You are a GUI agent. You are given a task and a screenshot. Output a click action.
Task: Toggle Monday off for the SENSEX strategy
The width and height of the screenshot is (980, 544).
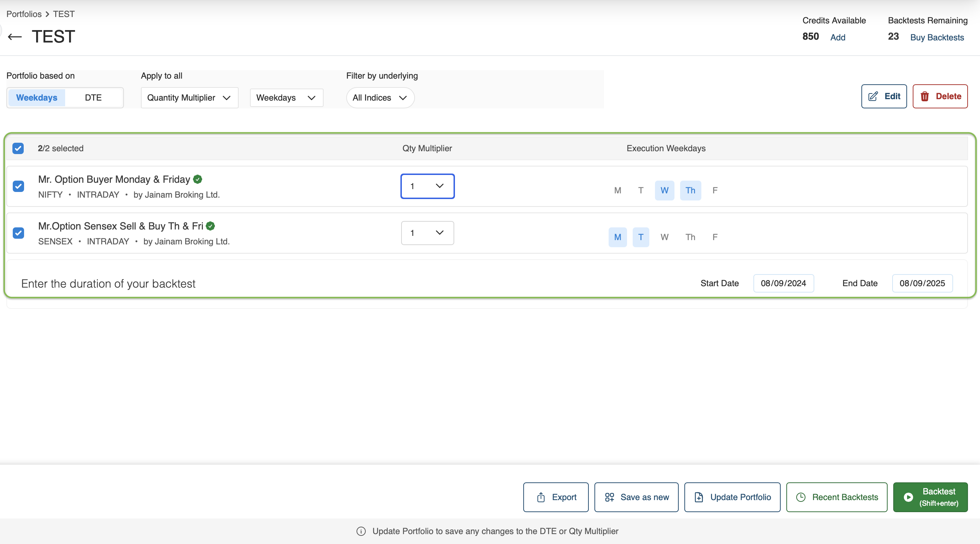(617, 237)
